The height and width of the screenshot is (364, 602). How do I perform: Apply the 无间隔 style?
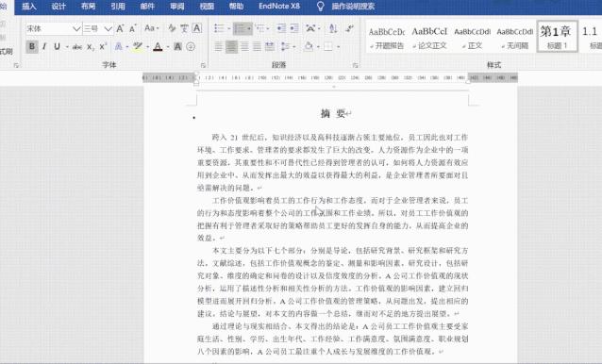pos(515,37)
